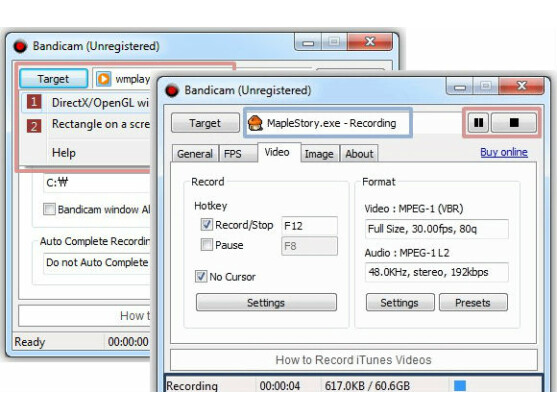Uncheck the No Cursor option
Screen dimensions: 557x418
click(x=201, y=276)
